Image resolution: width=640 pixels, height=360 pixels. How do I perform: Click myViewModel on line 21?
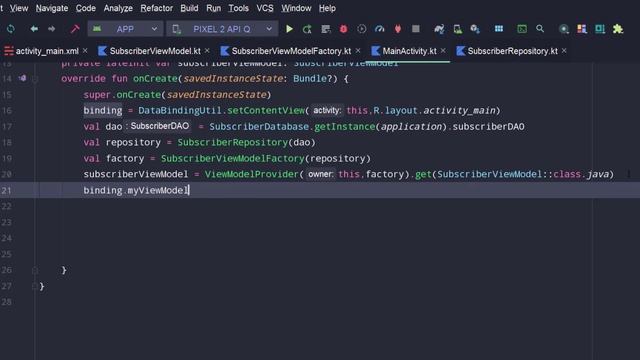pos(158,190)
